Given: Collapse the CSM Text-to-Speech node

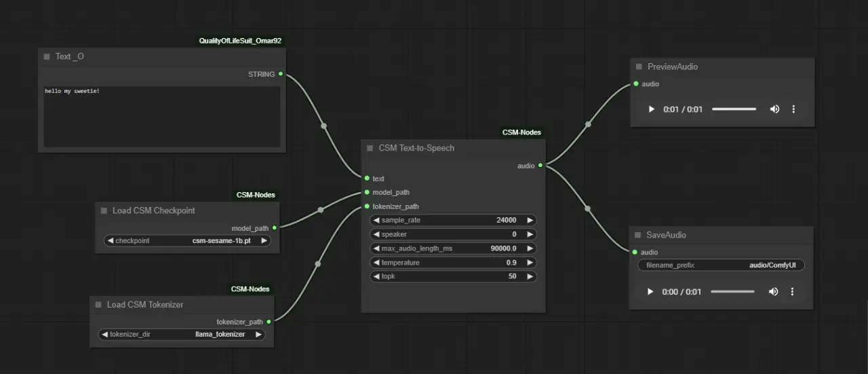Looking at the screenshot, I should point(370,148).
